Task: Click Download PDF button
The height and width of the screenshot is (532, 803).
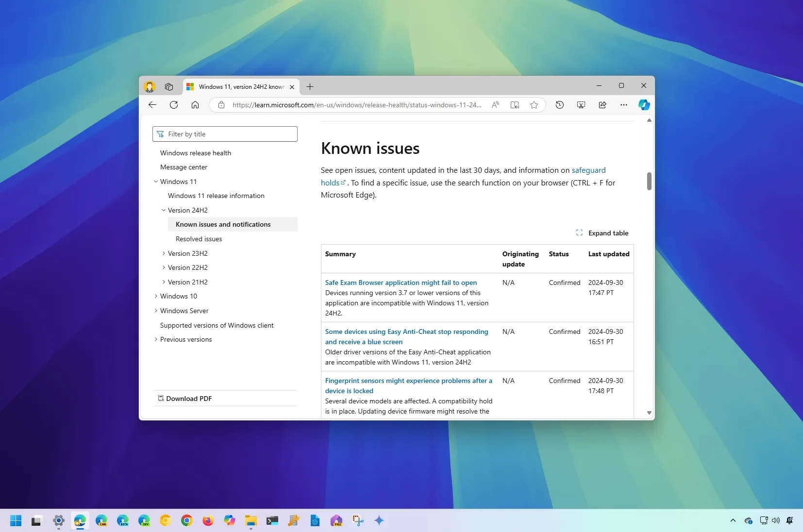Action: pyautogui.click(x=185, y=399)
